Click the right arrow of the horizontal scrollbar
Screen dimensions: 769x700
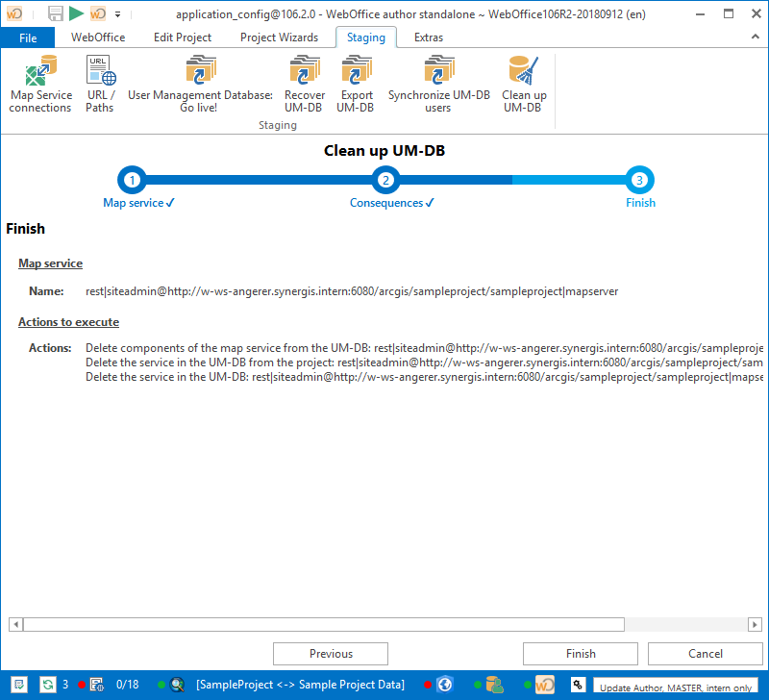click(x=754, y=624)
